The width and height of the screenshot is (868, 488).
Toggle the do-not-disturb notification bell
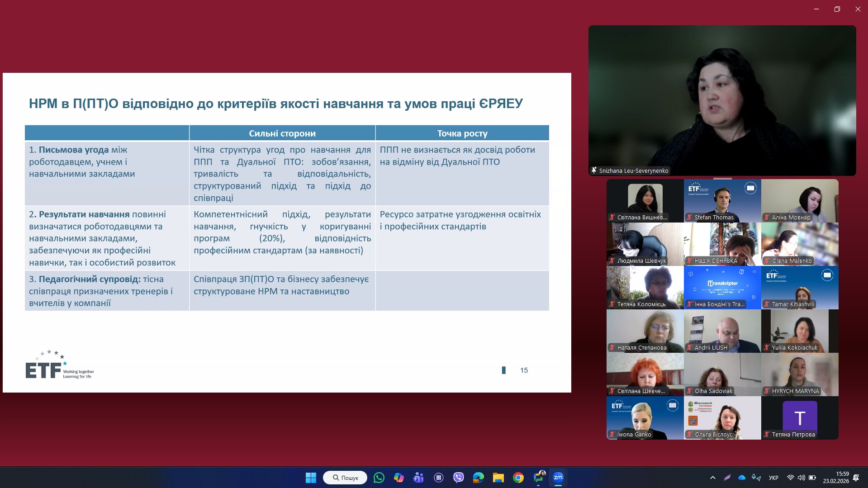[856, 478]
